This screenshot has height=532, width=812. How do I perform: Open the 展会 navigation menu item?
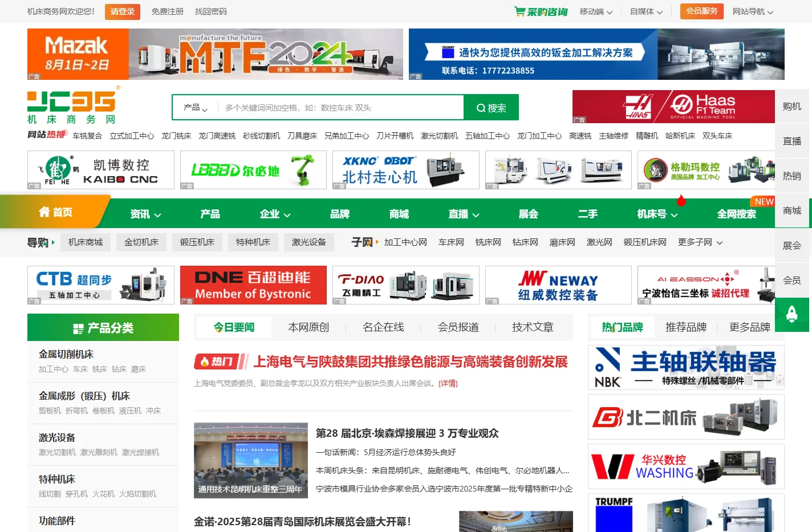(x=529, y=214)
